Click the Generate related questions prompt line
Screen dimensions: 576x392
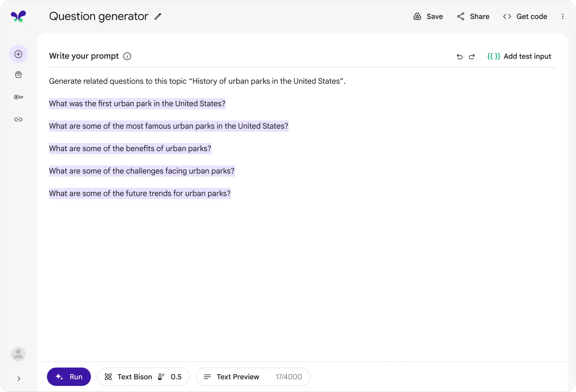[197, 81]
